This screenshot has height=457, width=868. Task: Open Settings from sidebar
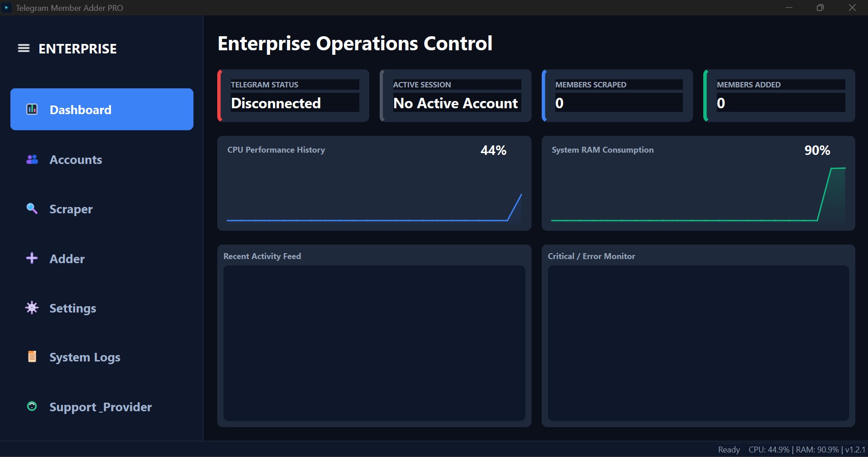point(102,308)
